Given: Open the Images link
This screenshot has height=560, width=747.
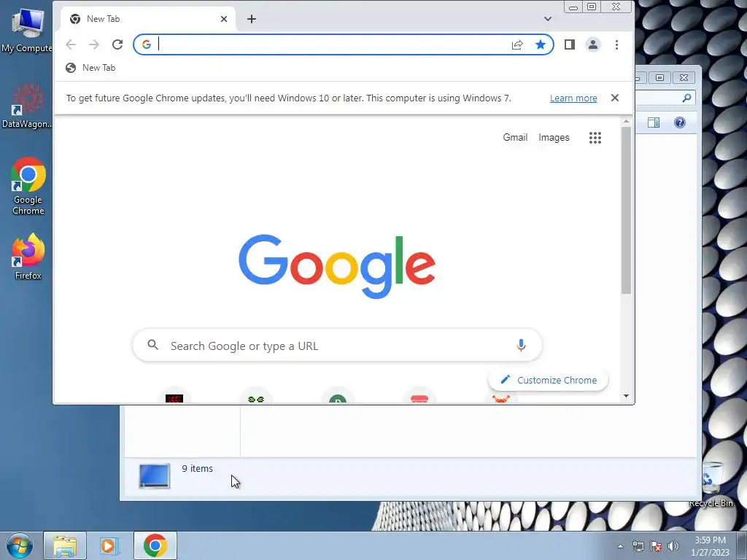Looking at the screenshot, I should [554, 138].
